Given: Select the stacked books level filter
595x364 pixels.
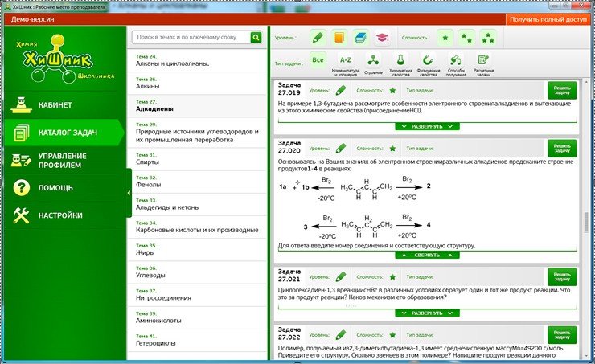Looking at the screenshot, I should click(360, 38).
